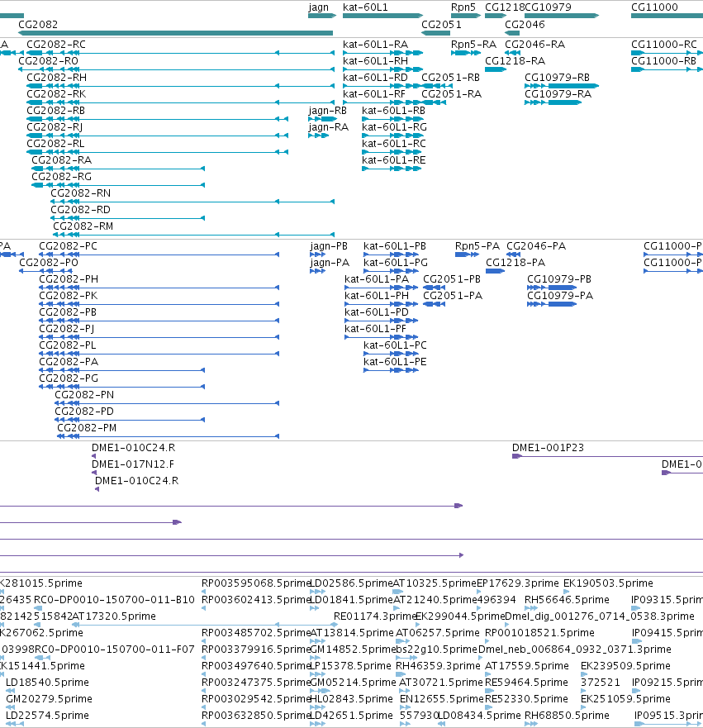Click the CG11000 gene label

(x=654, y=7)
